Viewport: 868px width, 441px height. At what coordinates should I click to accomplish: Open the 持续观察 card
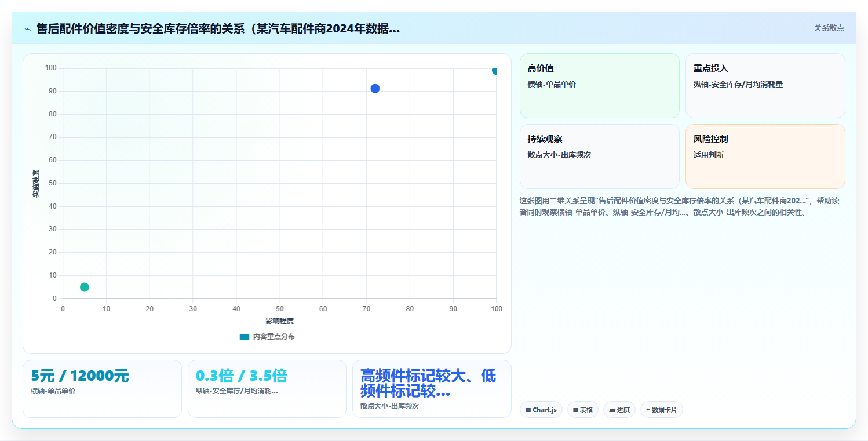(x=600, y=156)
